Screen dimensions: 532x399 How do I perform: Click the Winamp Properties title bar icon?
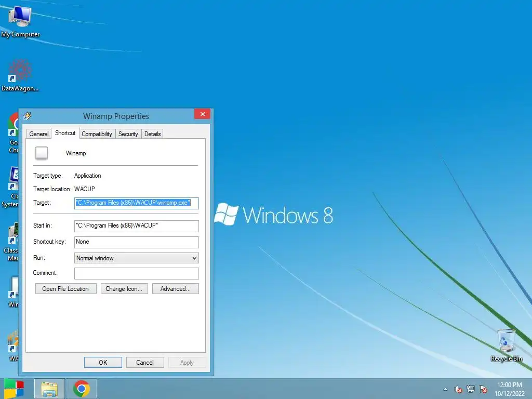point(28,116)
